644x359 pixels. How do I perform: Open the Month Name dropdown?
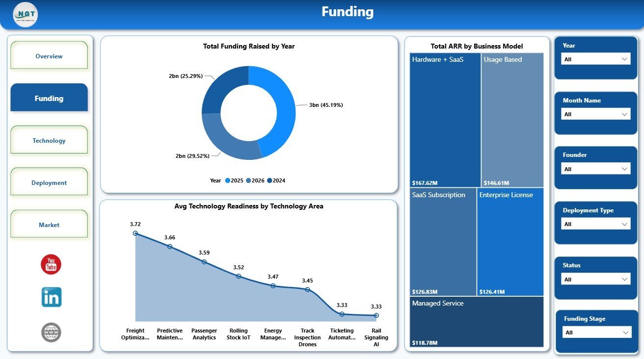point(596,114)
